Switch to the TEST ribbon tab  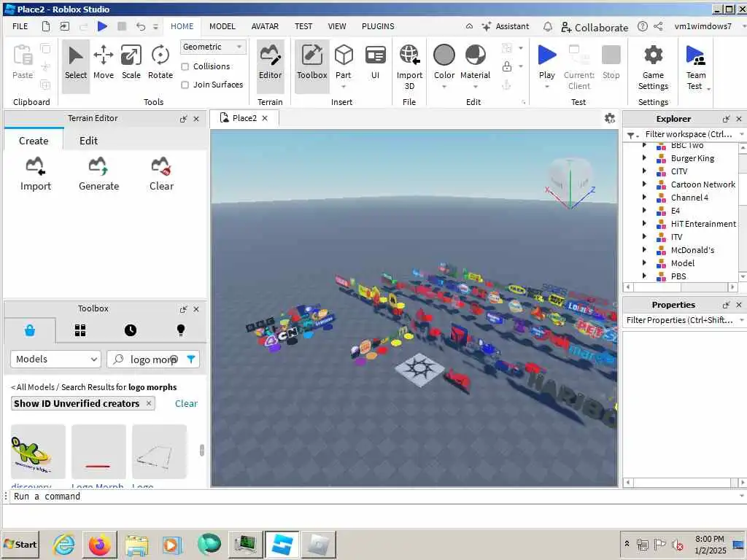(x=303, y=26)
